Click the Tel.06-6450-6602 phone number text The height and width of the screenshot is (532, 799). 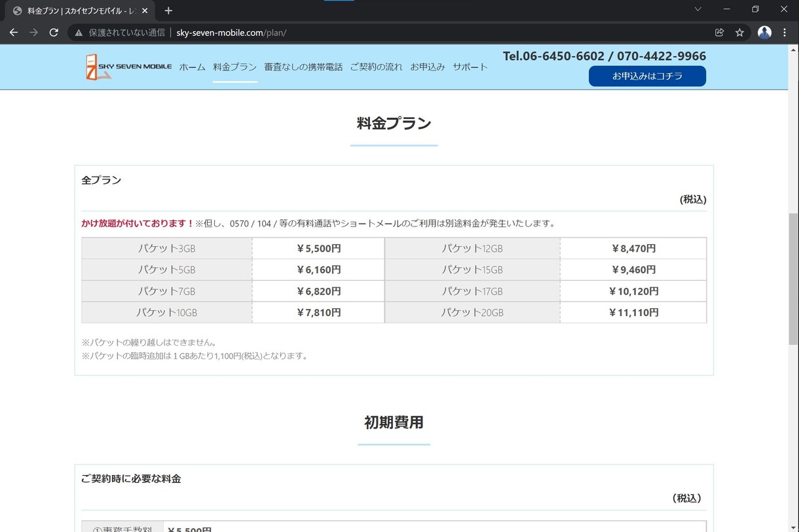point(553,56)
